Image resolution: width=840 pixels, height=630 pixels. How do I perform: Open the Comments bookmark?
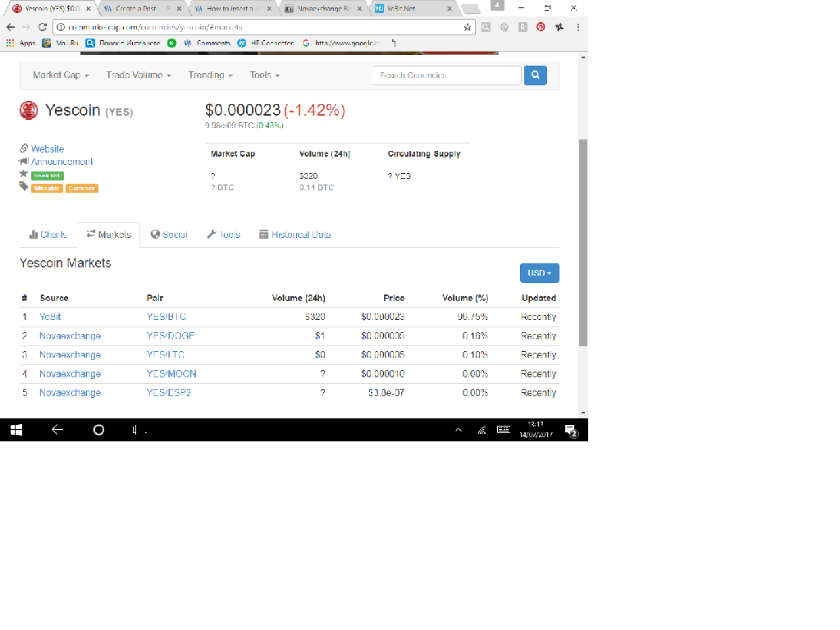[207, 43]
